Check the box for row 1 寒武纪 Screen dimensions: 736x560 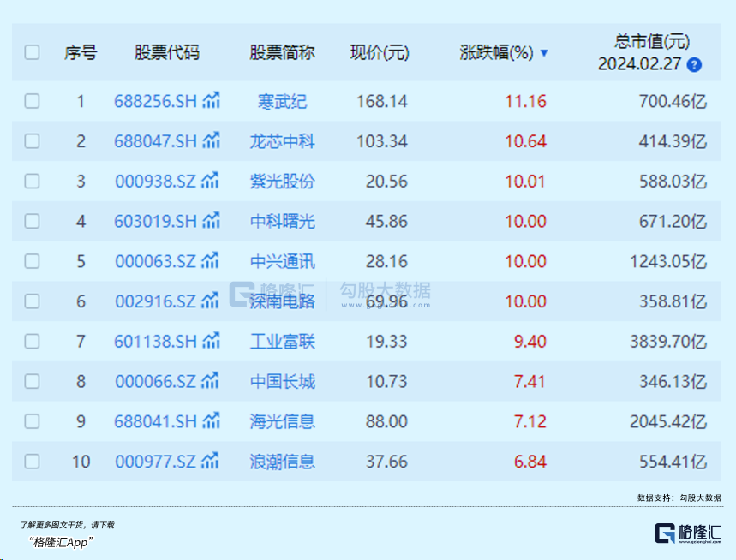click(x=32, y=101)
